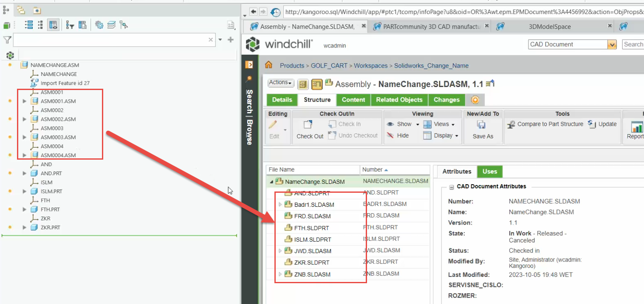Click the Save As button
The height and width of the screenshot is (304, 644).
pyautogui.click(x=483, y=130)
